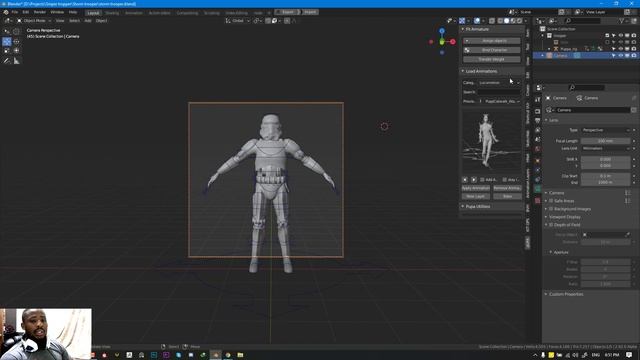Viewport: 640px width, 360px height.
Task: Switch to solid viewport shading
Action: click(507, 20)
